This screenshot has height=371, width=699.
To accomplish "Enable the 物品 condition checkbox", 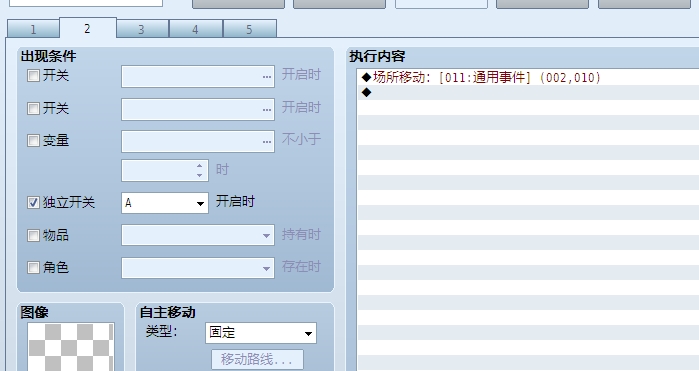I will (33, 235).
